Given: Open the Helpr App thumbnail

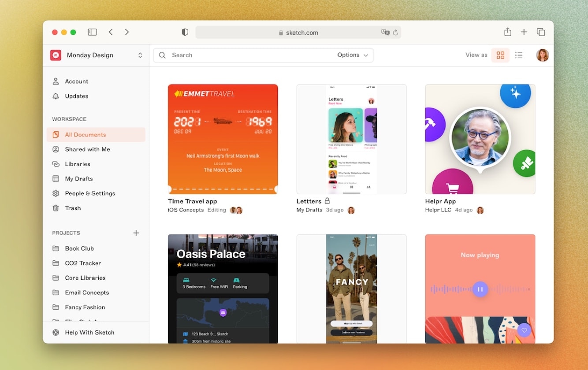Looking at the screenshot, I should click(x=480, y=139).
